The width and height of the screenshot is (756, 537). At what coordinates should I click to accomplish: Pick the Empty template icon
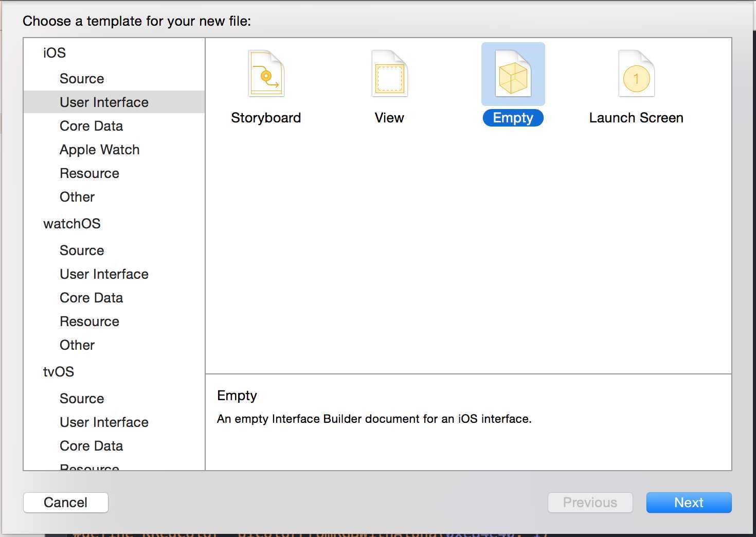513,74
